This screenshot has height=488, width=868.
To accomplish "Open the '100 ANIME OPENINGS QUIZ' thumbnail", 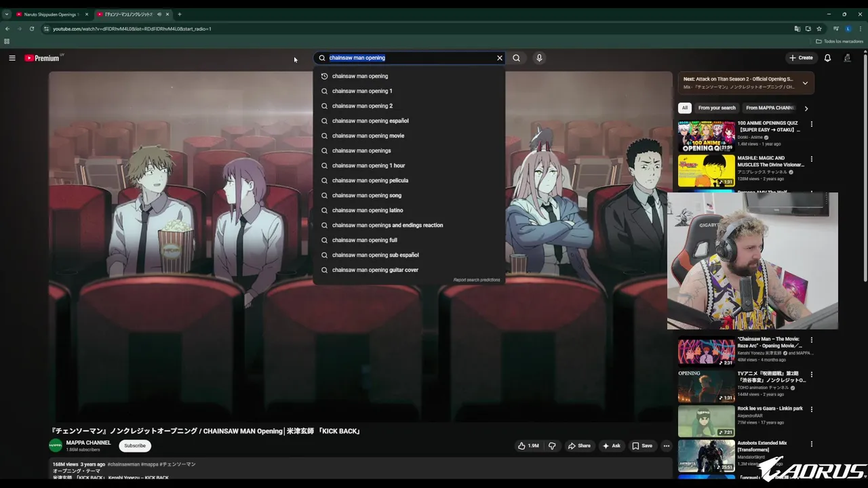I will (706, 136).
